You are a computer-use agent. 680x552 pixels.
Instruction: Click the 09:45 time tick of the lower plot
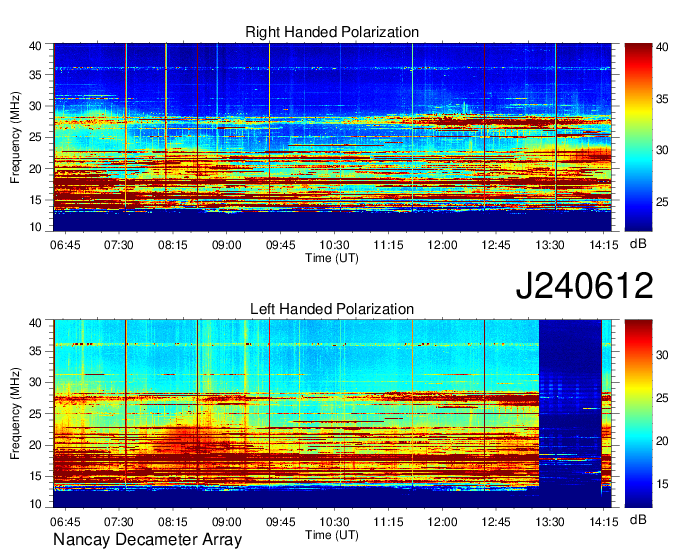[x=281, y=522]
